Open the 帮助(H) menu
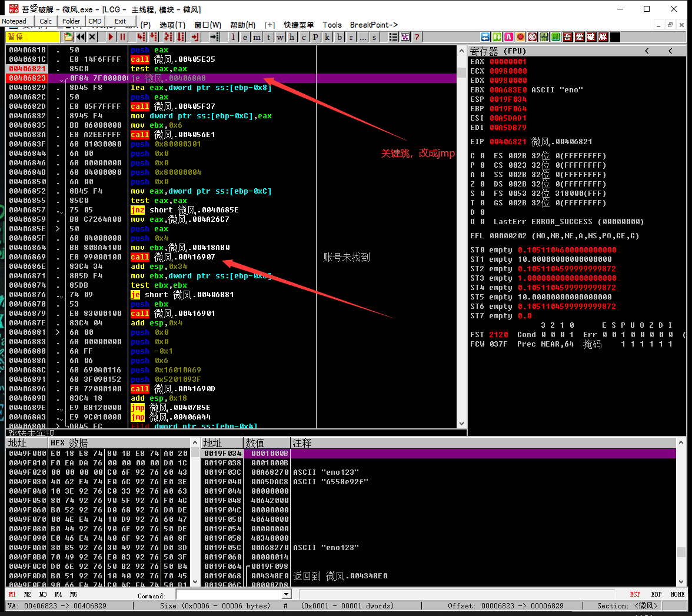The height and width of the screenshot is (616, 692). pos(242,25)
